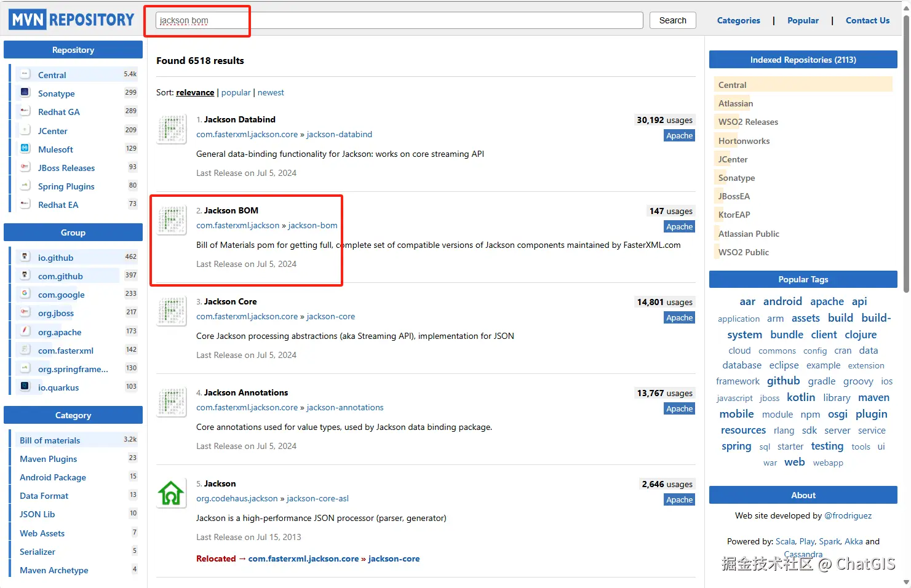
Task: Click the Central repository icon
Action: (25, 74)
